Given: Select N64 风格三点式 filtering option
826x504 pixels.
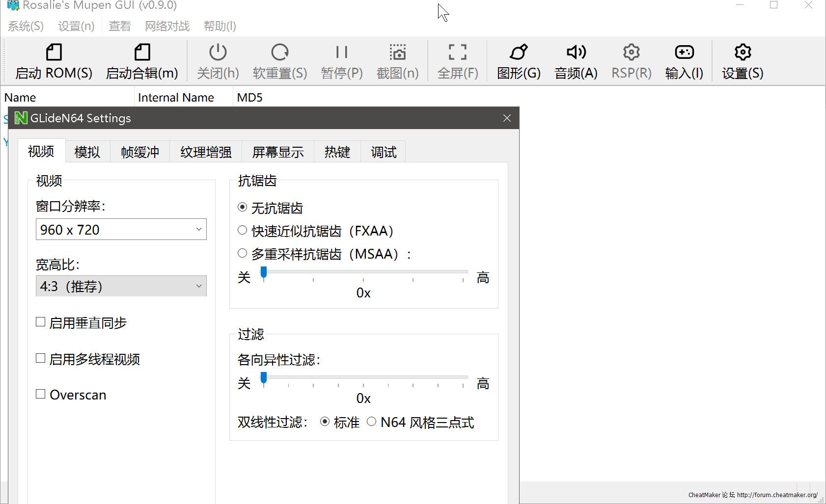Looking at the screenshot, I should [372, 422].
